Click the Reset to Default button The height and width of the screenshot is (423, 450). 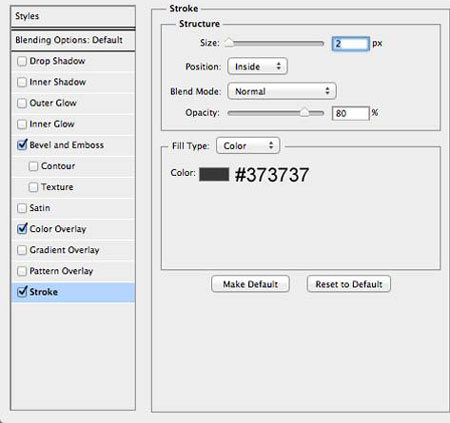(349, 284)
